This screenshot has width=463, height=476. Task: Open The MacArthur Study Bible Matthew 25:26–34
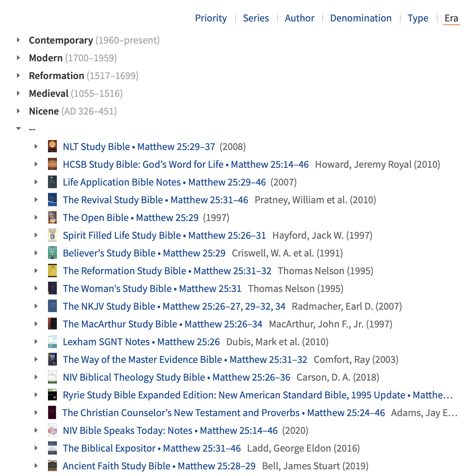(x=162, y=324)
